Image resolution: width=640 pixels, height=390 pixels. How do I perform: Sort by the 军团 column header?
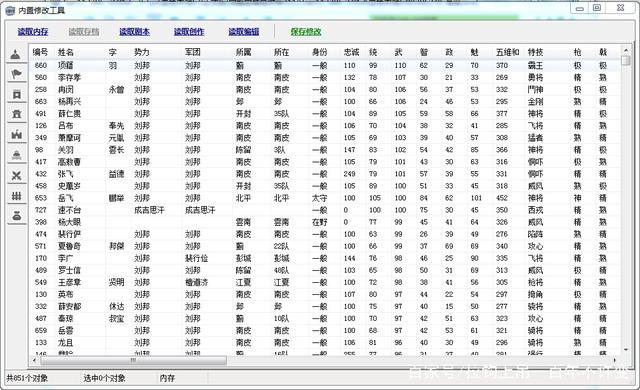192,52
